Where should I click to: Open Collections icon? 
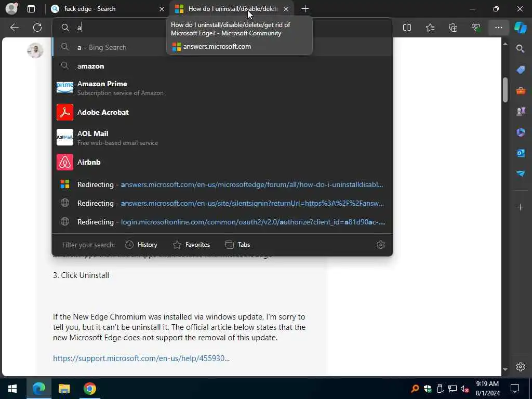[x=453, y=28]
